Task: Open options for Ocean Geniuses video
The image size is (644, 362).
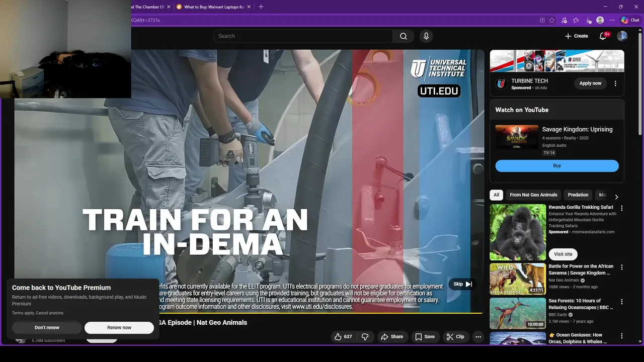Action: (x=622, y=336)
